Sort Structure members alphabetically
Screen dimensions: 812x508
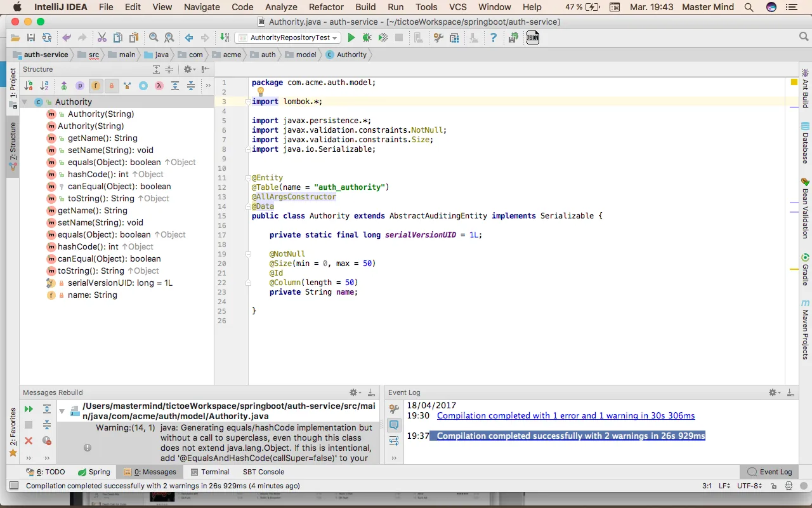(44, 86)
